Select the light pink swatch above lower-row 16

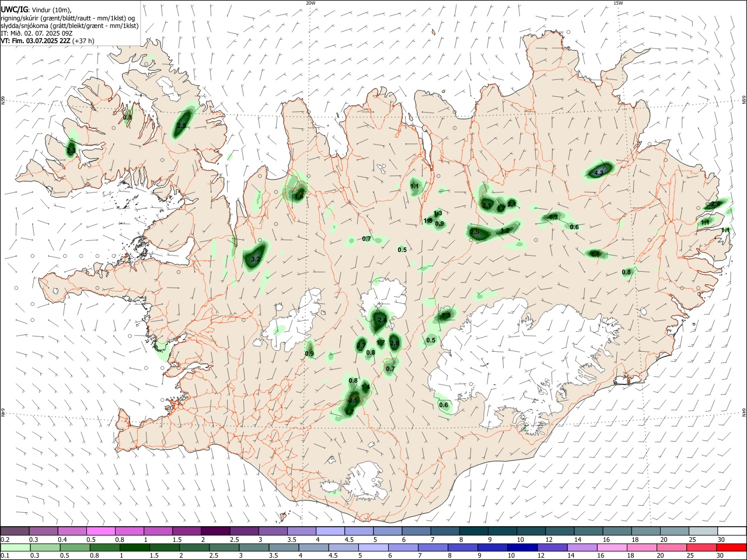coord(612,547)
